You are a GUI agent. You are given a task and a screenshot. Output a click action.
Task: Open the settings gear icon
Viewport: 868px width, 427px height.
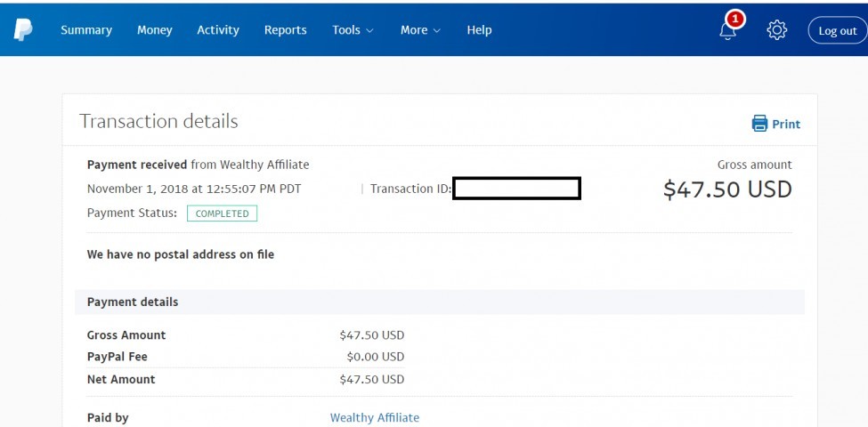click(776, 30)
